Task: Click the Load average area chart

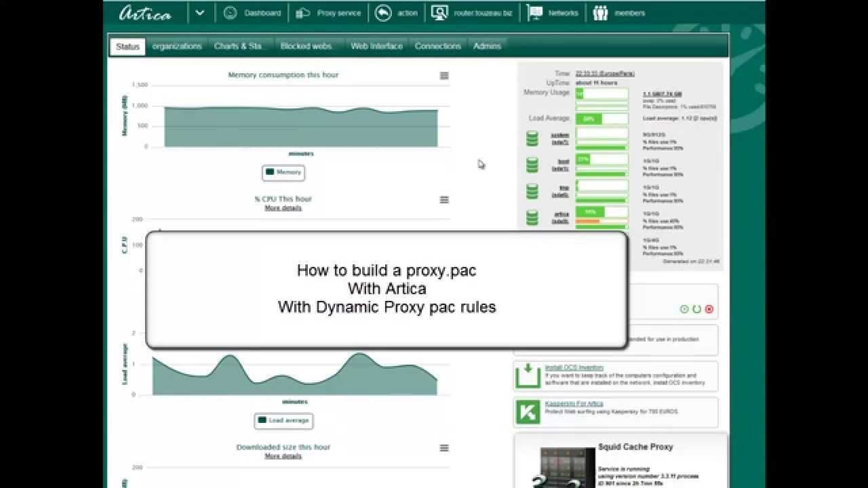Action: (x=294, y=374)
